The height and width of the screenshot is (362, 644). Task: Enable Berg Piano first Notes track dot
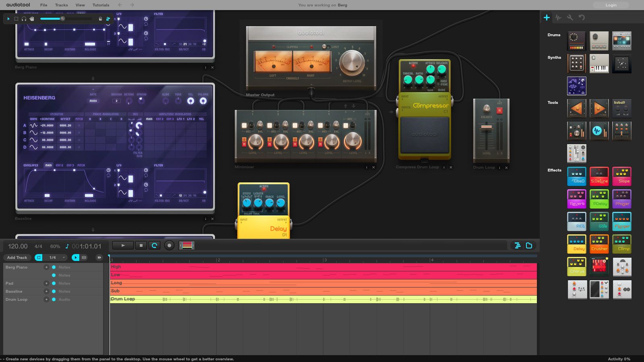point(54,267)
